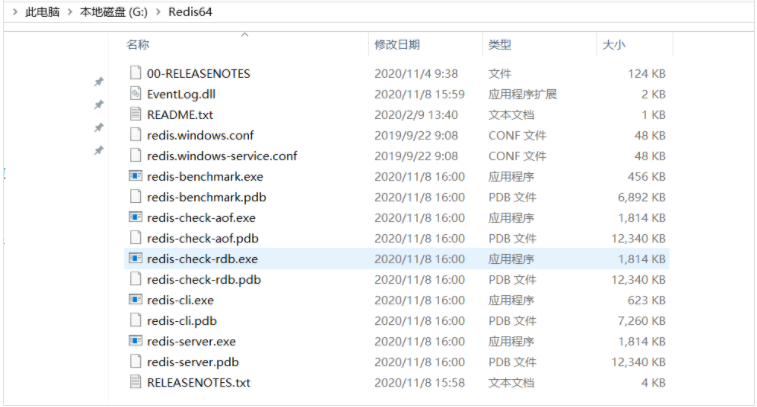Click the RELEASENOTES.txt document icon
The width and height of the screenshot is (757, 407).
pyautogui.click(x=136, y=382)
